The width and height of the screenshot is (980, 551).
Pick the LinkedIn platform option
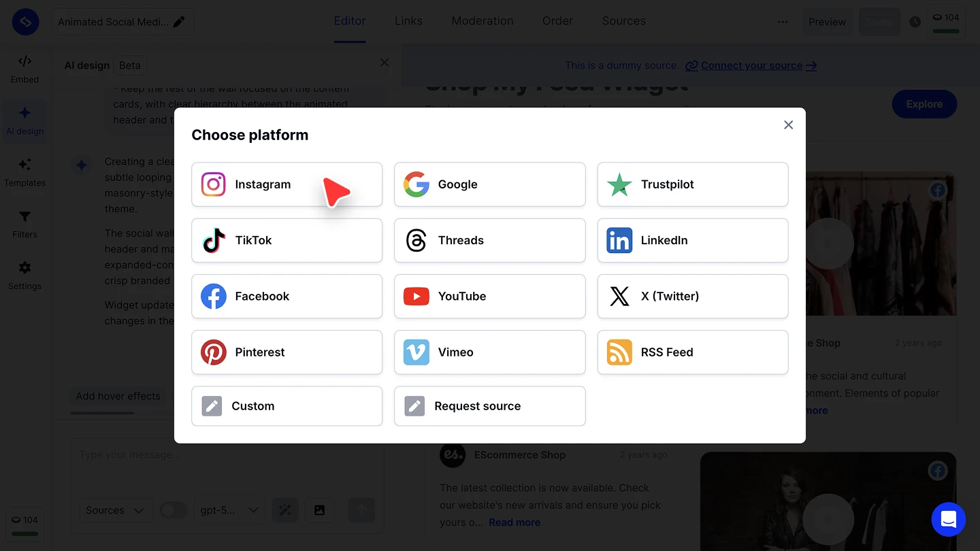click(692, 240)
